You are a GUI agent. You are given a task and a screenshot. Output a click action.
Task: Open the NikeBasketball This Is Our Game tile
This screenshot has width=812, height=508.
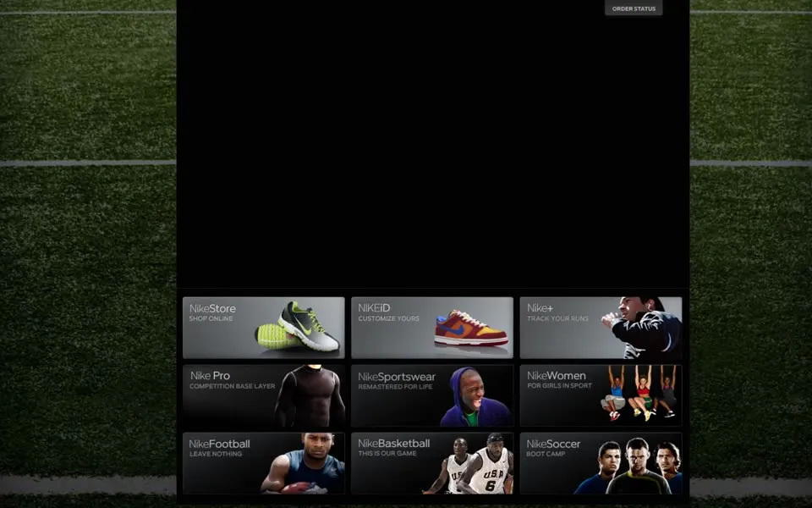pyautogui.click(x=432, y=463)
